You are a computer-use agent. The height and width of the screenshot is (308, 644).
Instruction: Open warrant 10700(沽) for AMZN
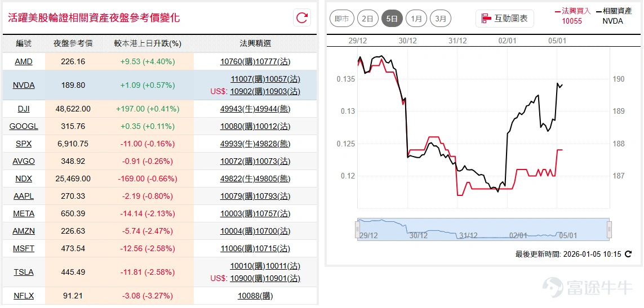click(x=272, y=231)
